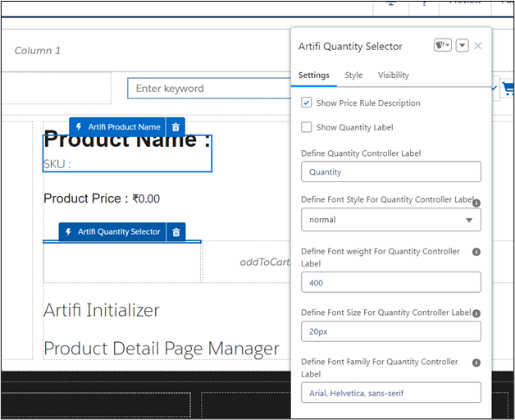This screenshot has width=515, height=420.
Task: Show info for Font Size label
Action: (476, 313)
